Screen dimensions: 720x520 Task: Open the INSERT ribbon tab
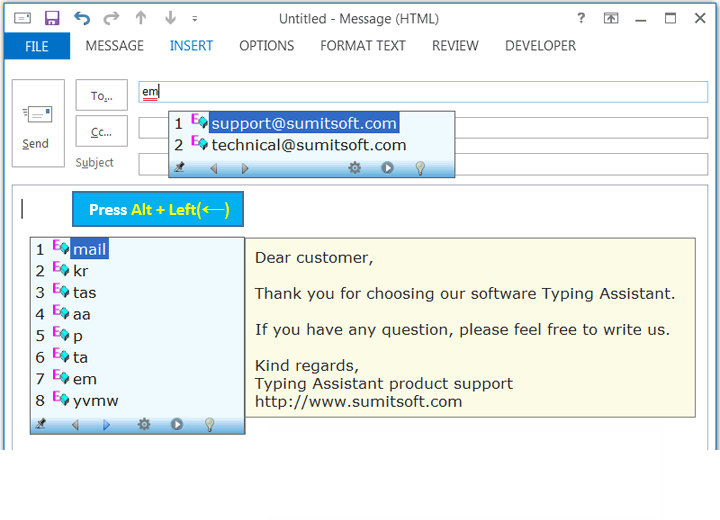pos(191,46)
